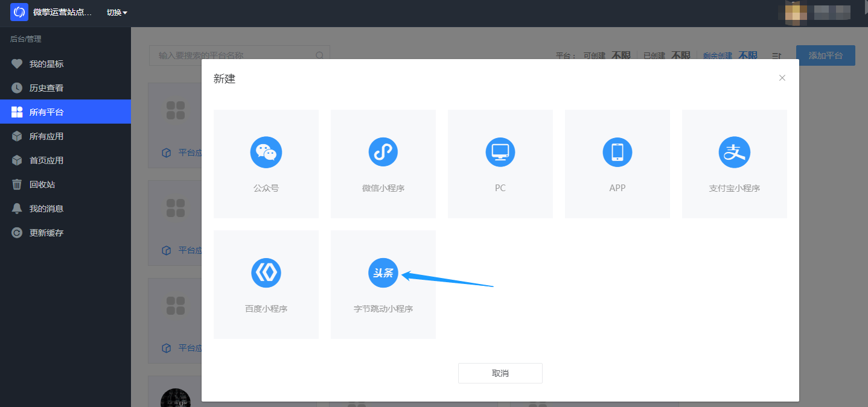The image size is (868, 407).
Task: Click the heart icon beside 我的星标
Action: click(17, 64)
